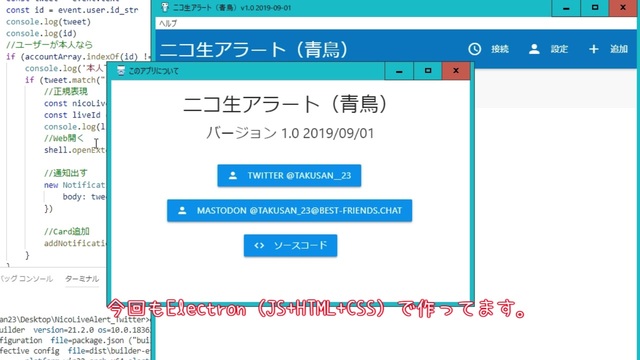Switch to the デバッグ コンソール tab
Image resolution: width=640 pixels, height=360 pixels.
(x=26, y=279)
